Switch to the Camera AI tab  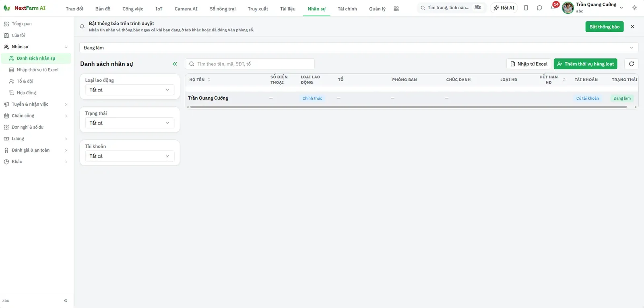(186, 9)
